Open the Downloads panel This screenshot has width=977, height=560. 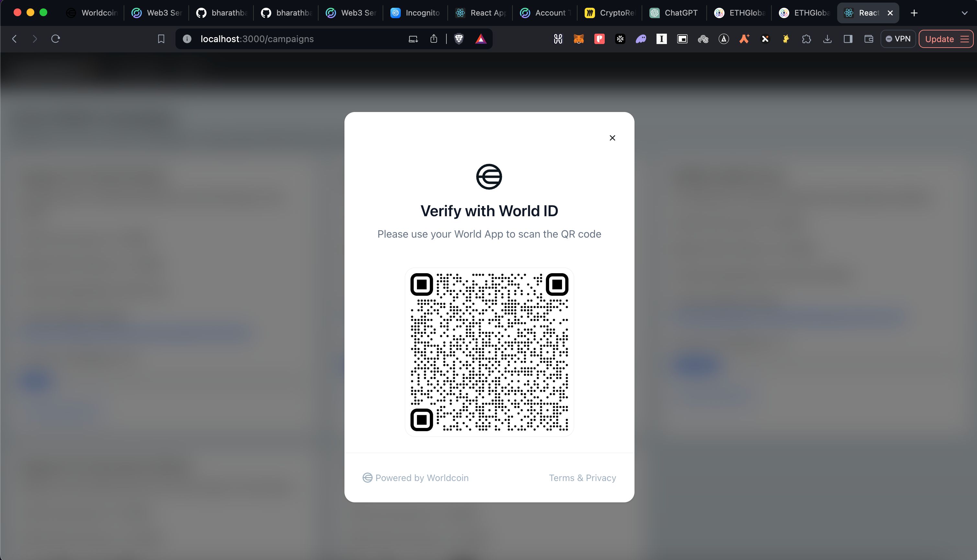(827, 39)
